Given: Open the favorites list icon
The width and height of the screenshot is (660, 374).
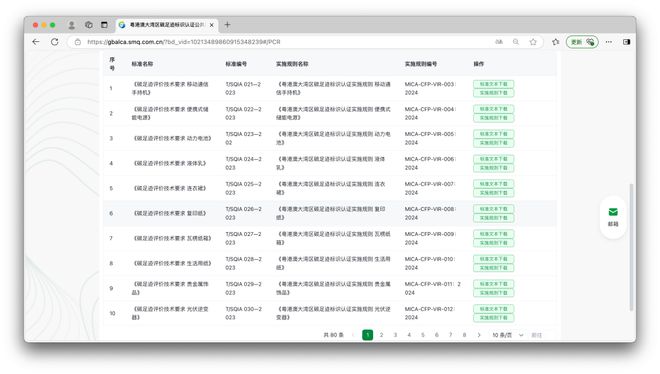Looking at the screenshot, I should point(556,42).
